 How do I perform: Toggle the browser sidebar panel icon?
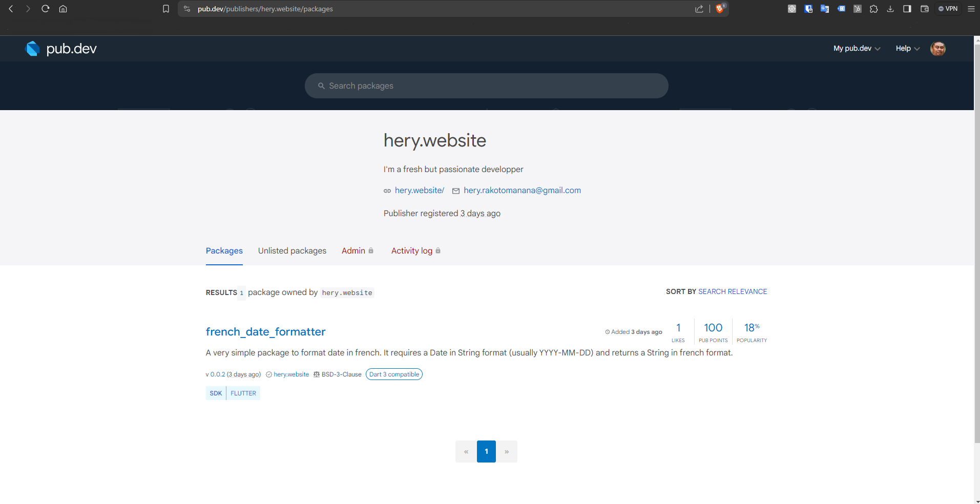pos(907,9)
